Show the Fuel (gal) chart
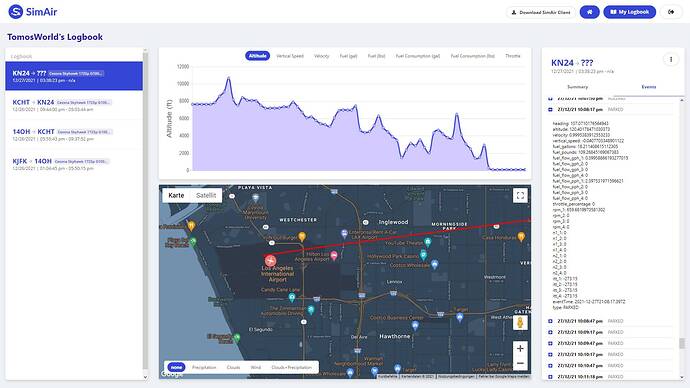The image size is (690, 388). (x=349, y=56)
